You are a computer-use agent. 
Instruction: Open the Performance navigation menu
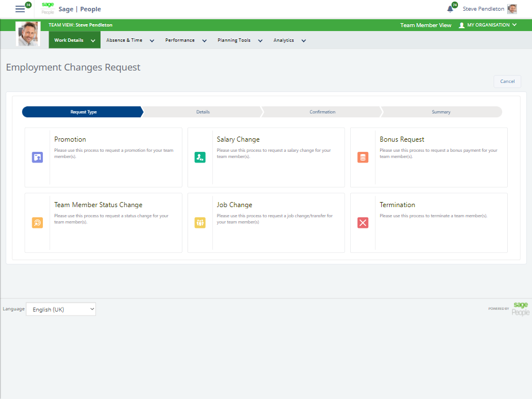click(x=180, y=40)
